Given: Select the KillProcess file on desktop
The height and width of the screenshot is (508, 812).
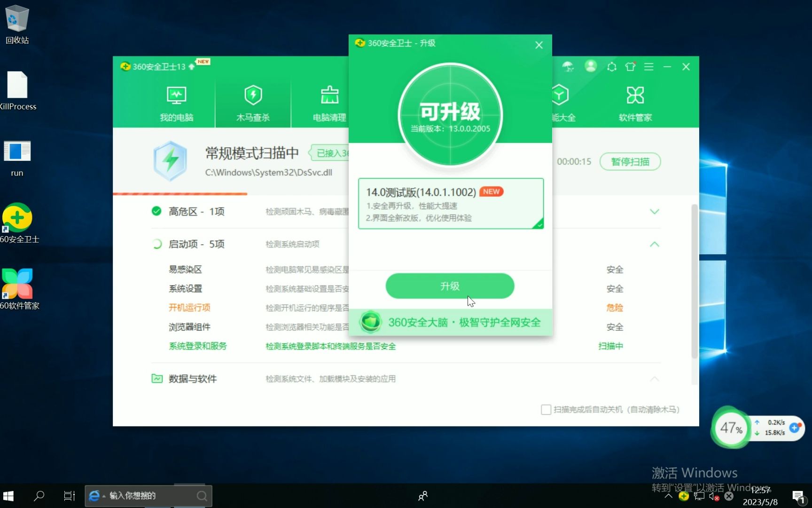Looking at the screenshot, I should 17,91.
